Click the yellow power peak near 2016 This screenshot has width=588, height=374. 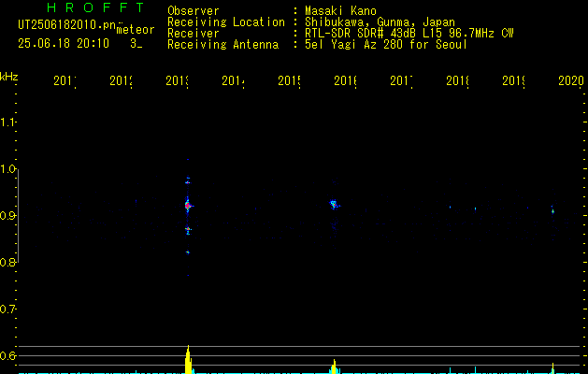click(x=334, y=367)
